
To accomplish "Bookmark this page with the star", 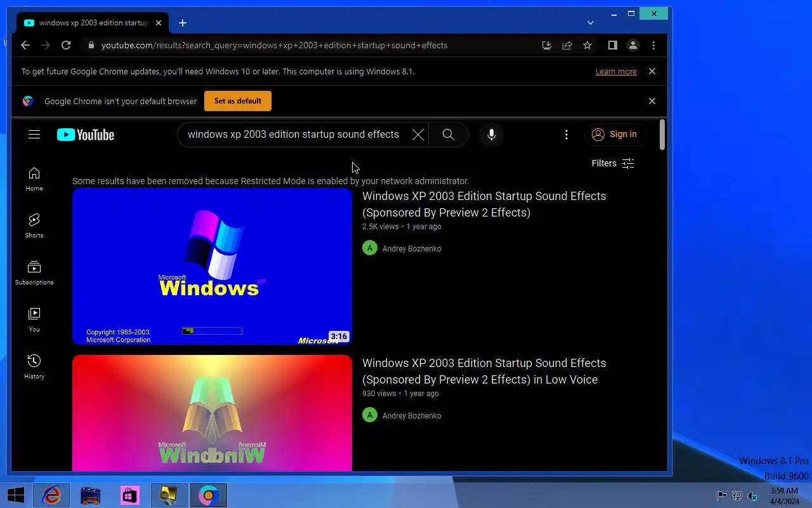I will (x=587, y=45).
